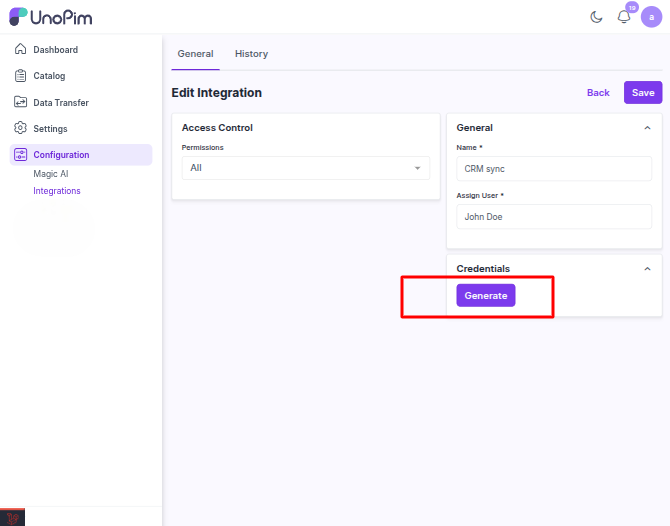Open Magic AI submenu item
This screenshot has height=526, width=670.
(x=50, y=174)
